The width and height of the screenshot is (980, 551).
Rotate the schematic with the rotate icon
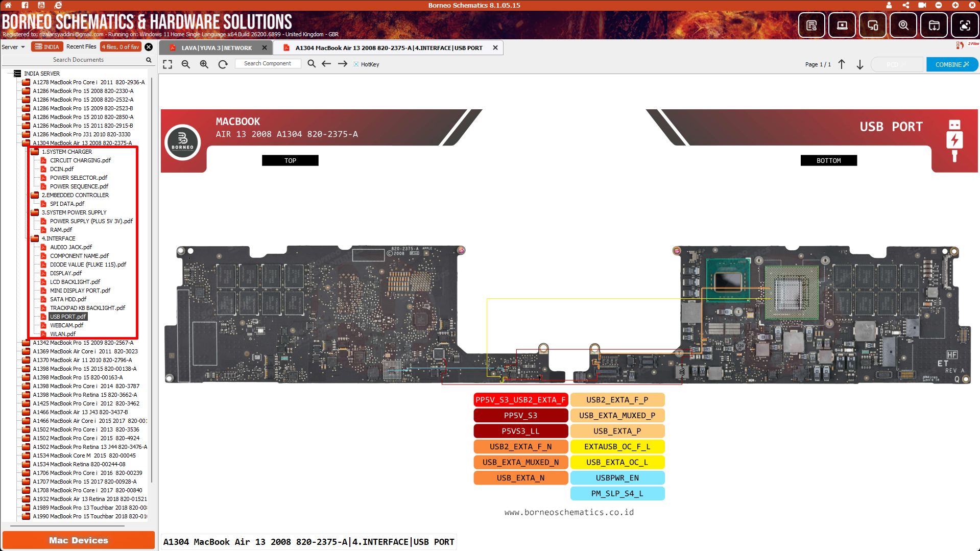point(223,64)
